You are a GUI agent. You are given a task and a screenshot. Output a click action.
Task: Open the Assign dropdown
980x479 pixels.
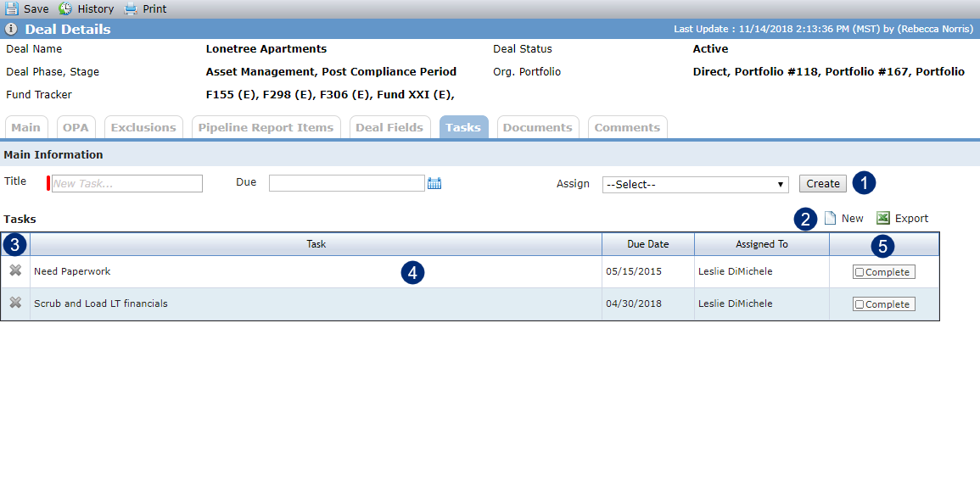click(x=695, y=184)
